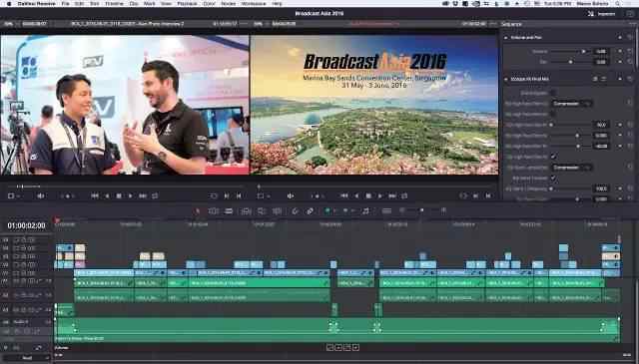Image resolution: width=639 pixels, height=364 pixels.
Task: Toggle loop playback in timeline viewer
Action: pos(404,196)
